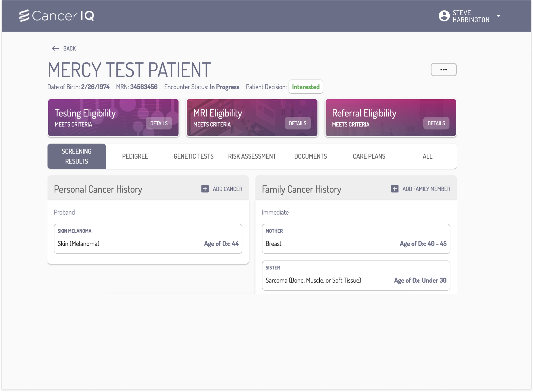This screenshot has width=533, height=392.
Task: Click the back arrow icon
Action: [55, 48]
